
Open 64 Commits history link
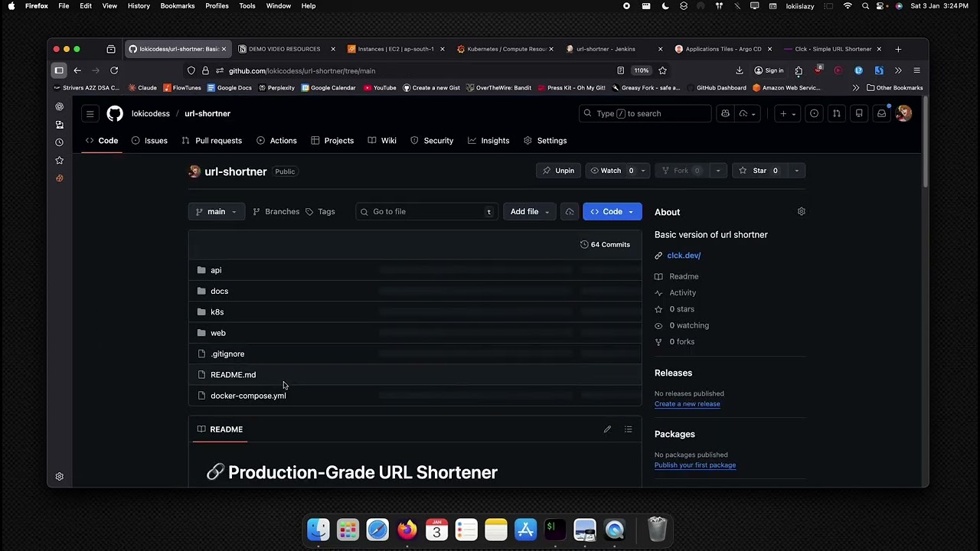pos(605,245)
